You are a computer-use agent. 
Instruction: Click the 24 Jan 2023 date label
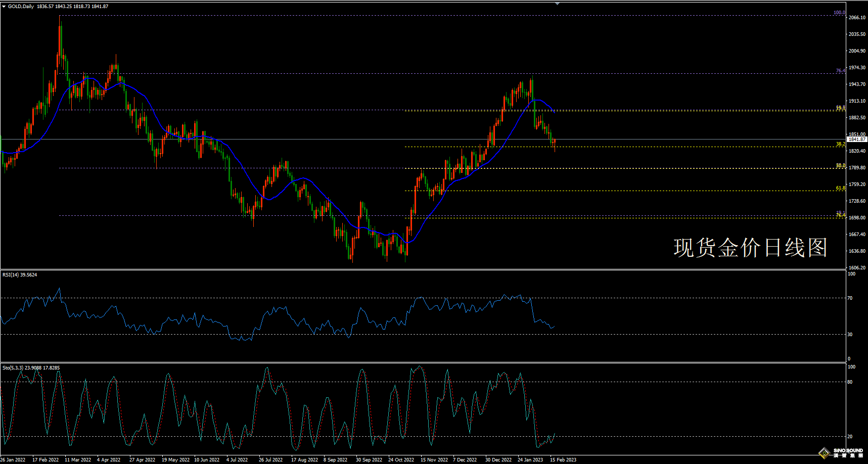tap(530, 460)
